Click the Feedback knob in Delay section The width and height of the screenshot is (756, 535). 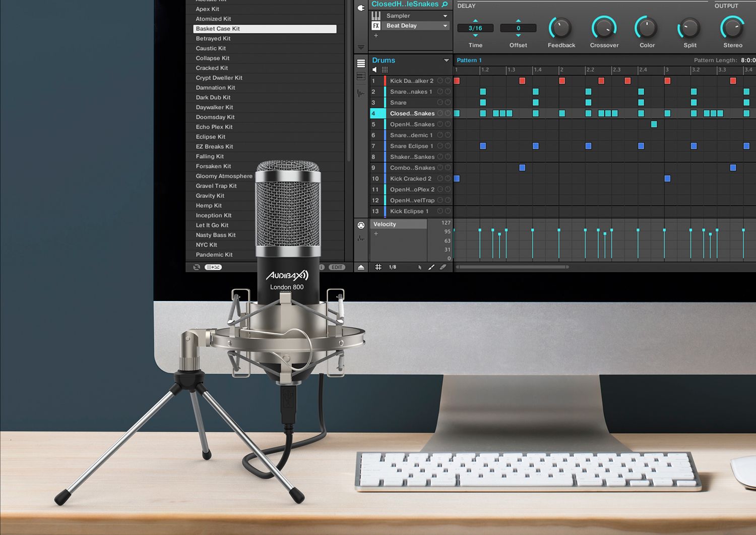[561, 28]
